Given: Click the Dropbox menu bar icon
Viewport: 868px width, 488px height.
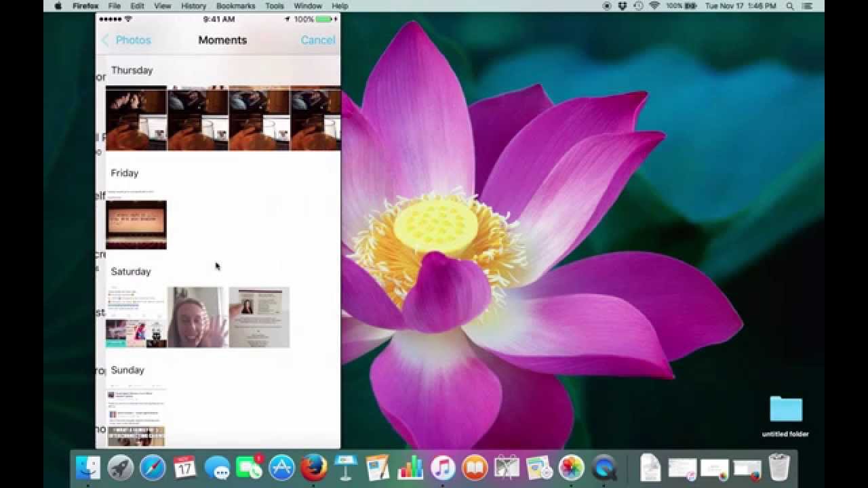Looking at the screenshot, I should (x=623, y=6).
